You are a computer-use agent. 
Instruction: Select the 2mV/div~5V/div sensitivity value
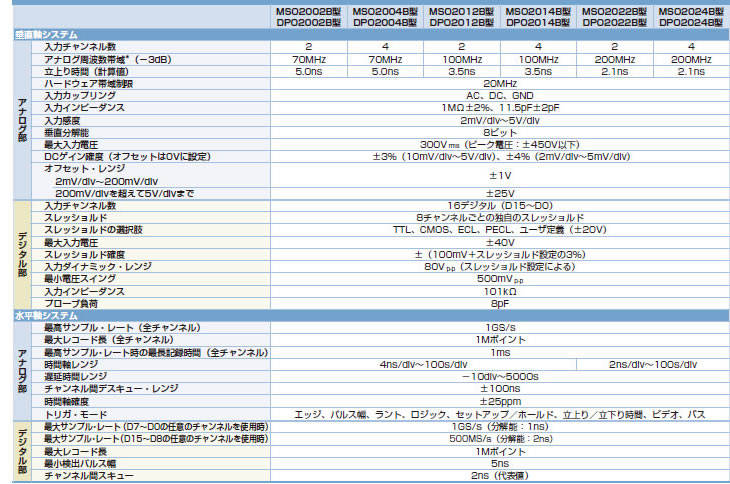500,121
